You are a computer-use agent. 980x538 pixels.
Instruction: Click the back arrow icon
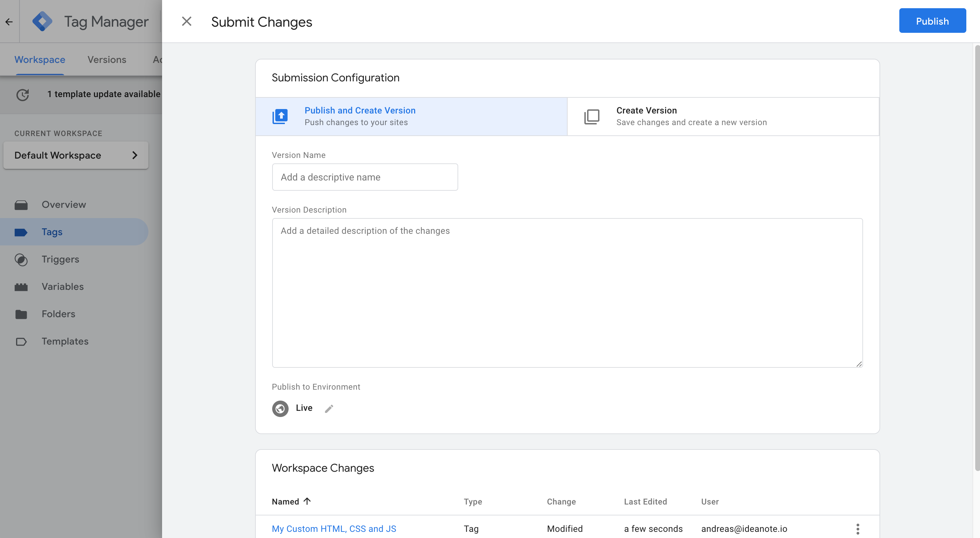(9, 22)
